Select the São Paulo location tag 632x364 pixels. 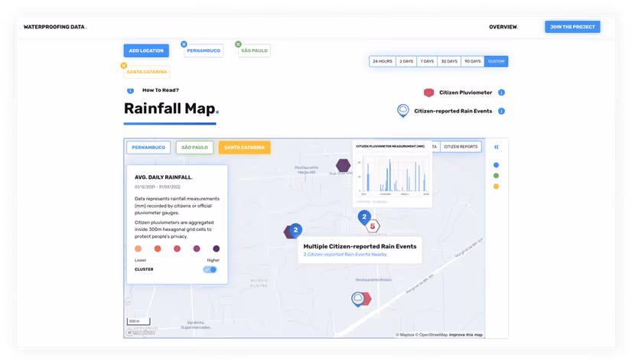[x=254, y=50]
